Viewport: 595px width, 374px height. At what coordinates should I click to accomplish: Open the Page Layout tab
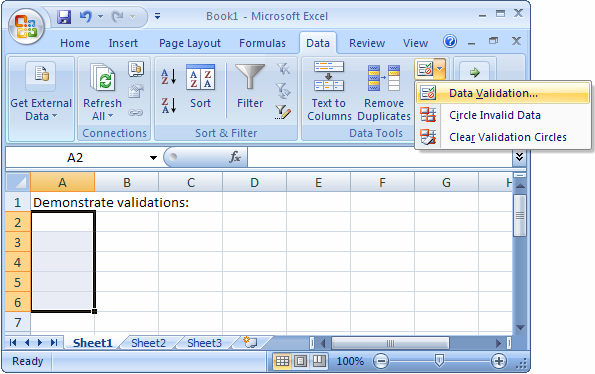point(190,43)
